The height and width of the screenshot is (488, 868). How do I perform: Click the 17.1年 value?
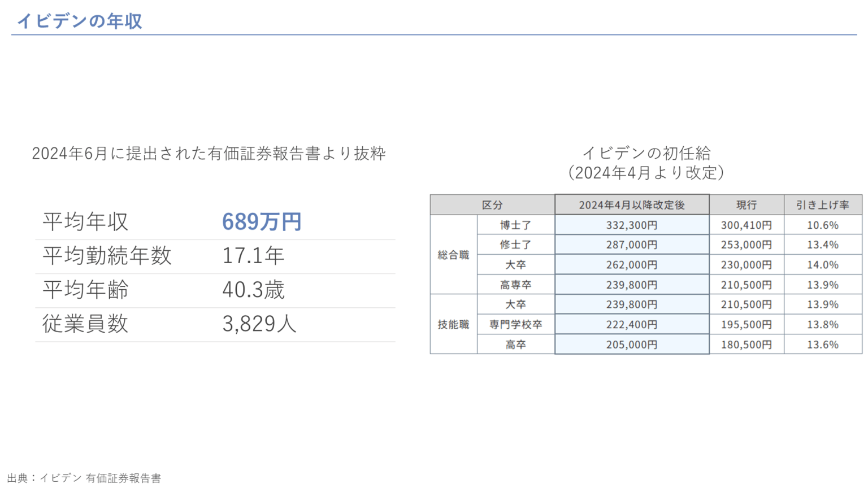253,256
